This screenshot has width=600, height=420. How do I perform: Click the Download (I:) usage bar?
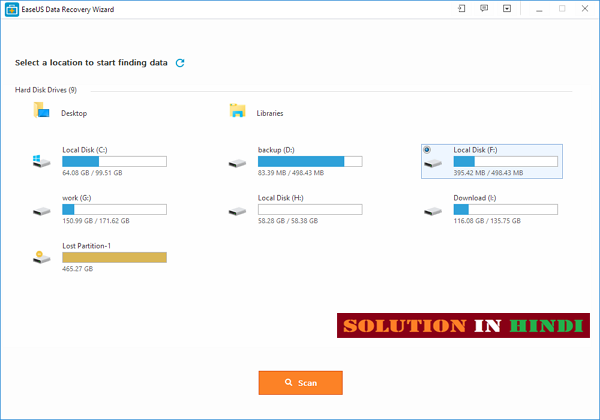[505, 209]
